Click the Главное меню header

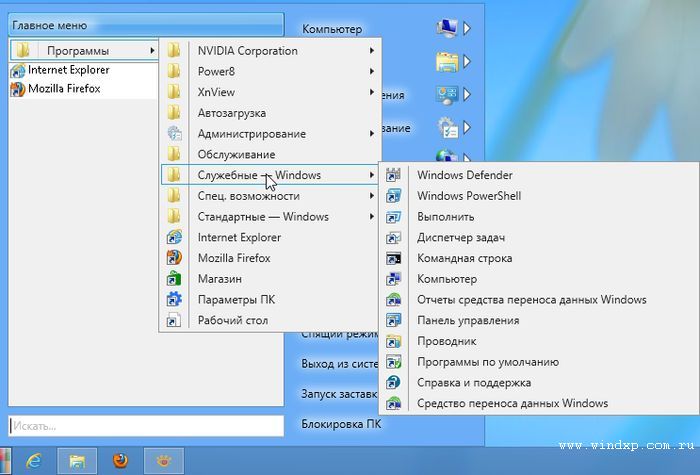(x=146, y=25)
